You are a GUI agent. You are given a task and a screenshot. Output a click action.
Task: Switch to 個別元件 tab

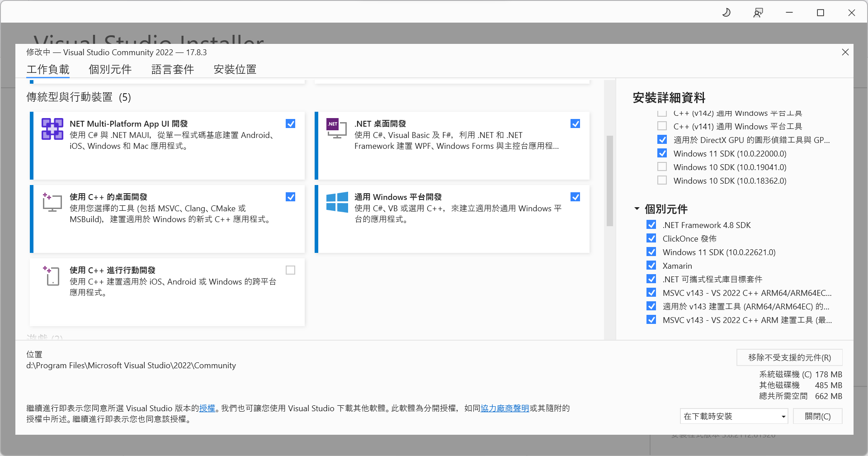point(110,69)
